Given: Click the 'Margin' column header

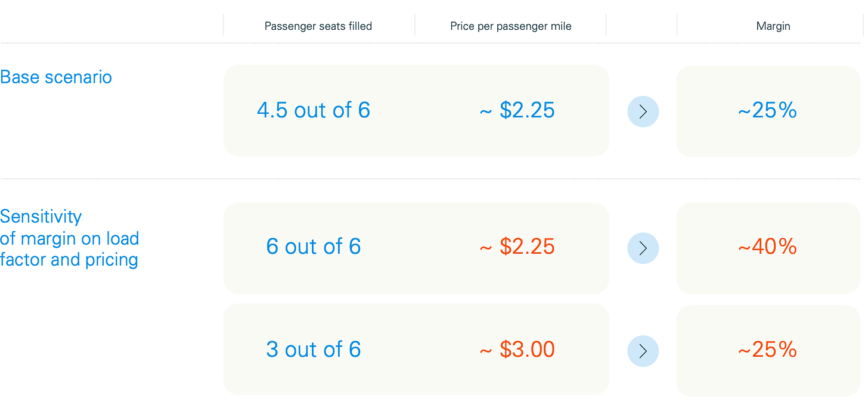Looking at the screenshot, I should (x=773, y=26).
